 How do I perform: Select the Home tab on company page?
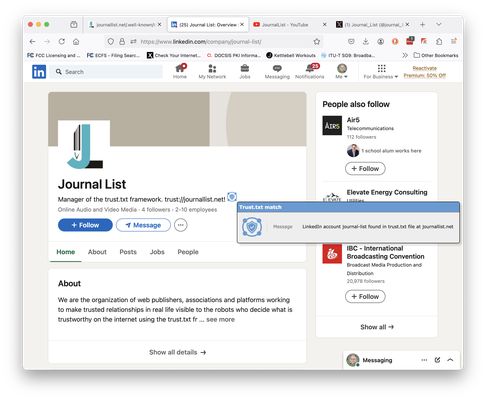(66, 252)
